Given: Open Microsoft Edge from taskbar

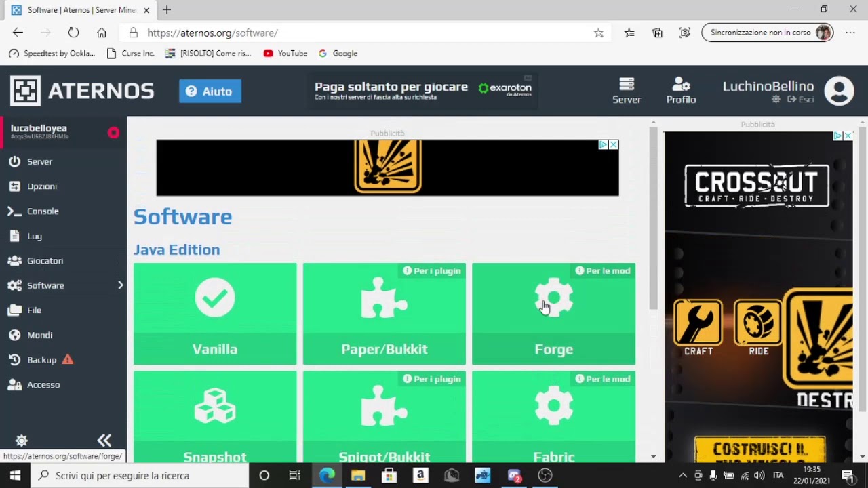Looking at the screenshot, I should (327, 475).
